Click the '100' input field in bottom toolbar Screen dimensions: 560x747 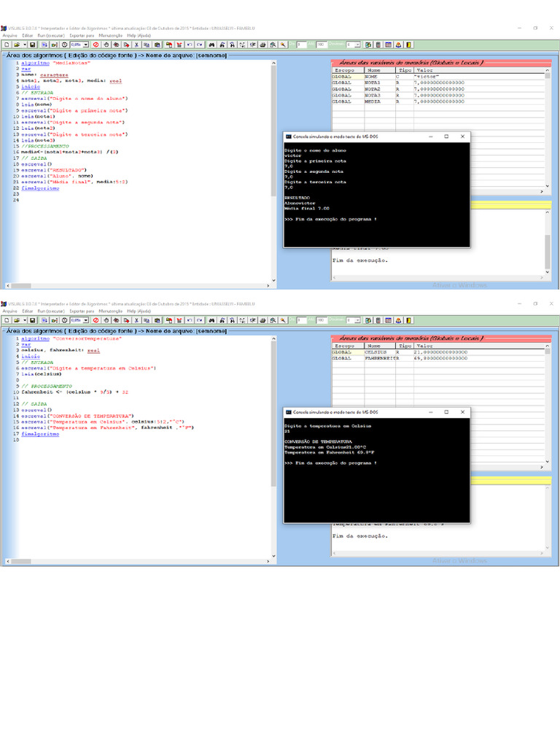click(322, 320)
